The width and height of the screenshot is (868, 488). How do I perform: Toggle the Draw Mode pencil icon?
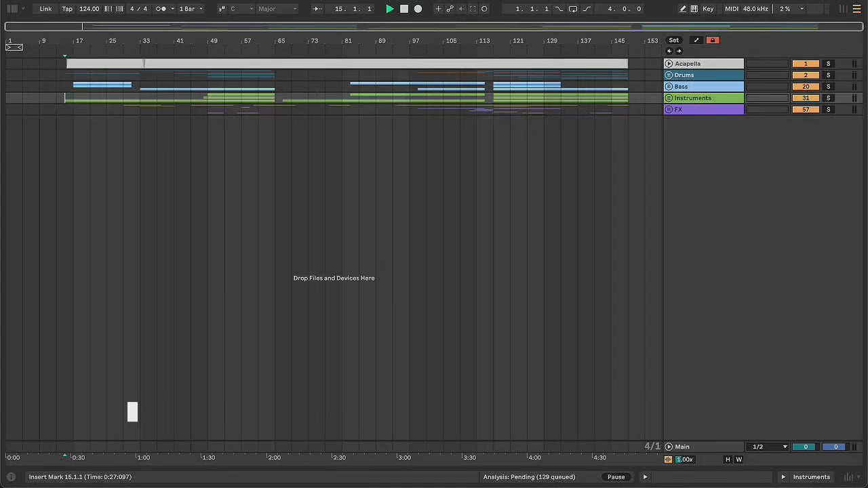coord(682,9)
